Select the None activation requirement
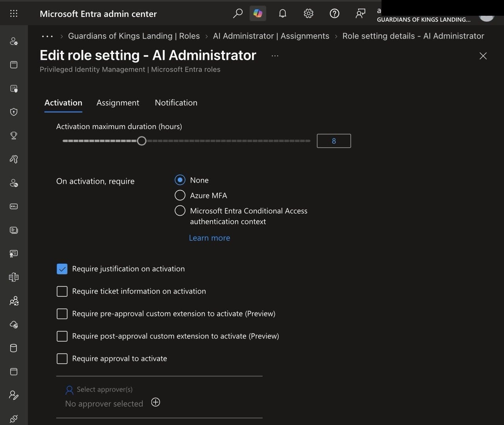 (x=180, y=180)
